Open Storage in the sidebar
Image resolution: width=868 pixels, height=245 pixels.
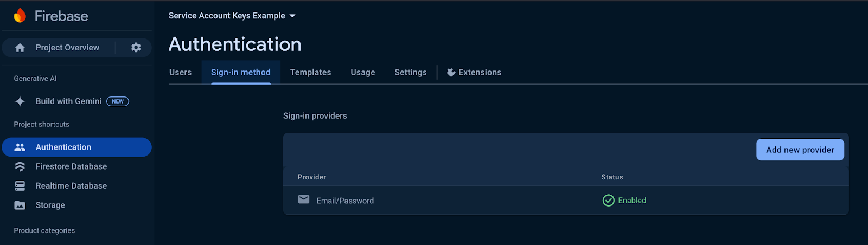coord(50,205)
